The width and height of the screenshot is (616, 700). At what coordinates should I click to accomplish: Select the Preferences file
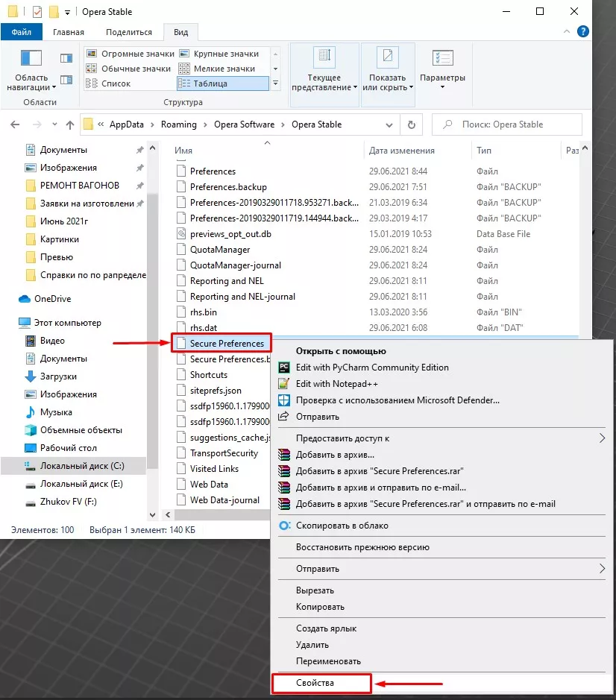pos(213,171)
